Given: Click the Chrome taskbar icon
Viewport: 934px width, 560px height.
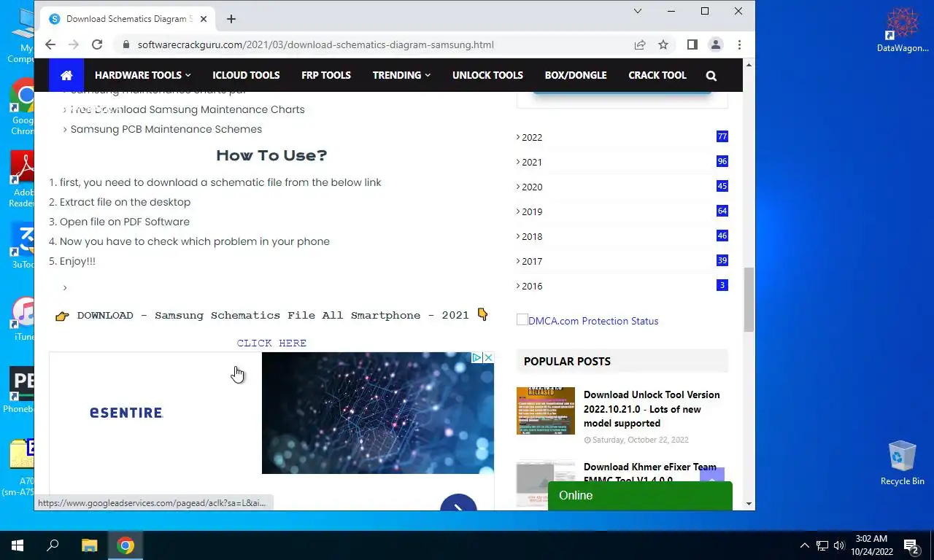Looking at the screenshot, I should point(126,545).
